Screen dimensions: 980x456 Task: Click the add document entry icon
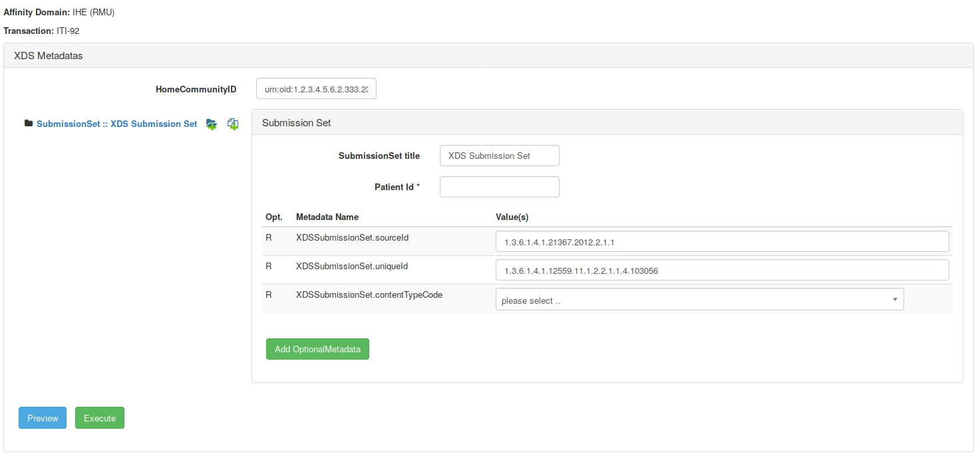233,124
